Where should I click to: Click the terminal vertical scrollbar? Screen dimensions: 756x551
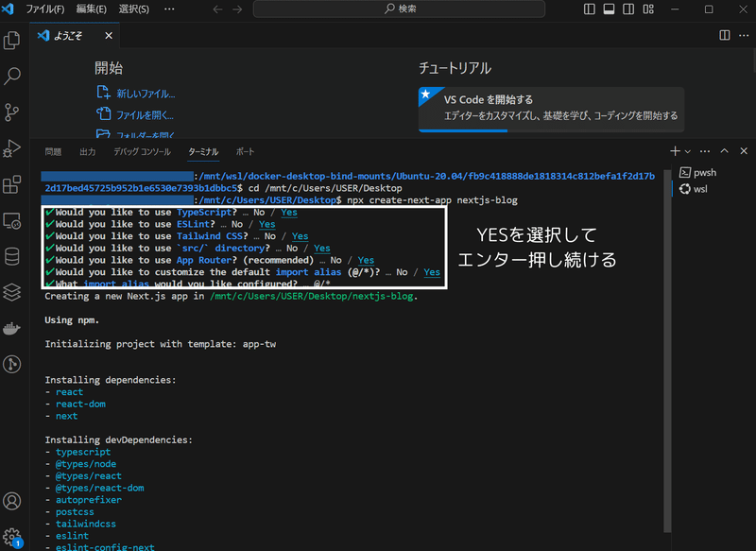coord(667,350)
